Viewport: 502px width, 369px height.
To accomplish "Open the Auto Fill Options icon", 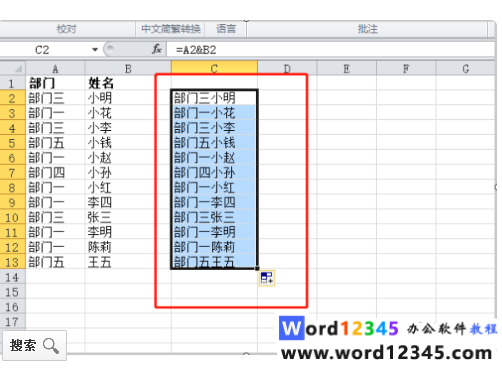I will 267,278.
